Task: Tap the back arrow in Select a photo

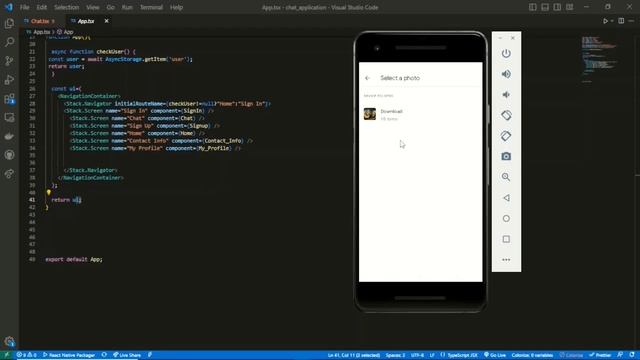Action: (x=368, y=78)
